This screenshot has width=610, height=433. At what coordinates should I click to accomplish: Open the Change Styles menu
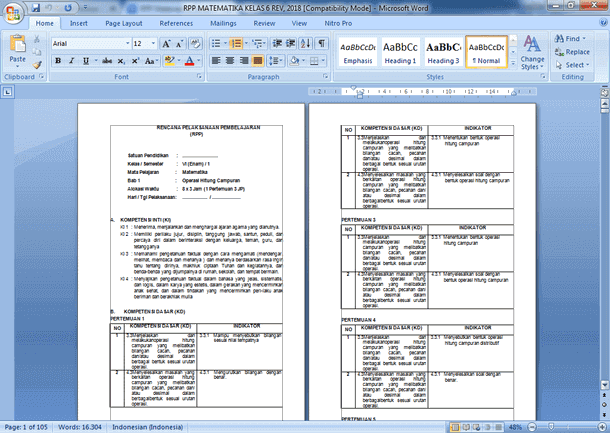pyautogui.click(x=532, y=53)
